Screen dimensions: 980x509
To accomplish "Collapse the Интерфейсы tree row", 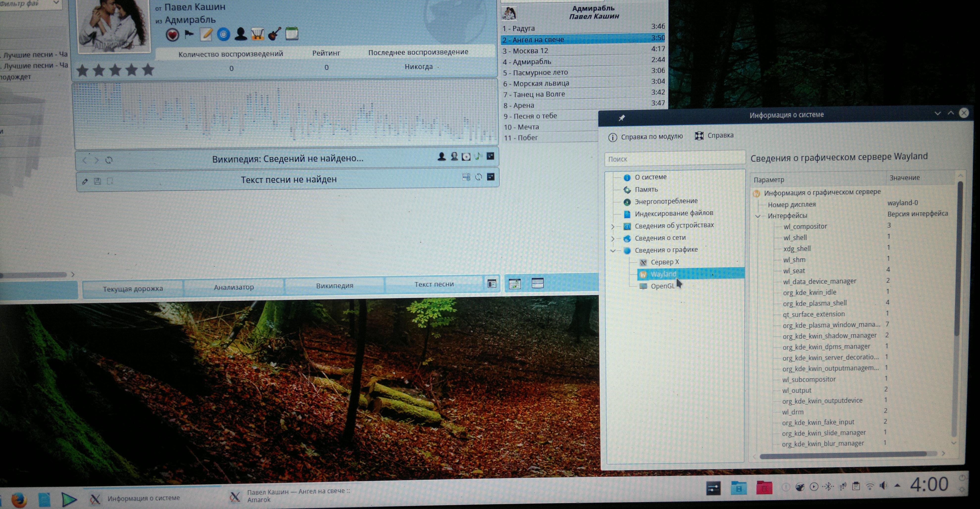I will pos(758,216).
